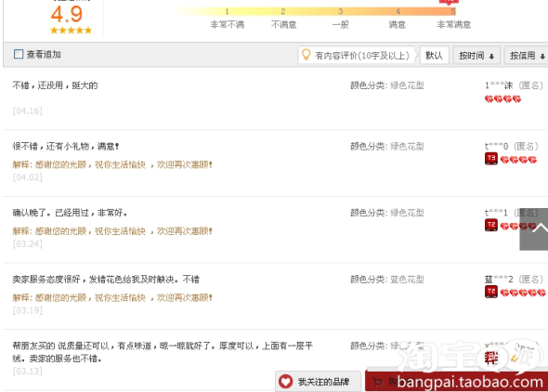This screenshot has height=392, width=548.
Task: Click the heart icon on 我关注的品牌
Action: (x=285, y=381)
